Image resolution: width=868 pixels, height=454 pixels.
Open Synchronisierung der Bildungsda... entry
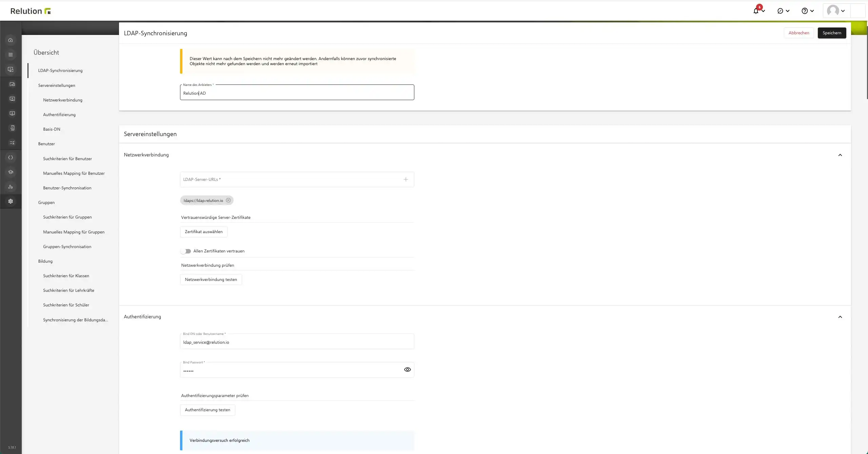[76, 320]
